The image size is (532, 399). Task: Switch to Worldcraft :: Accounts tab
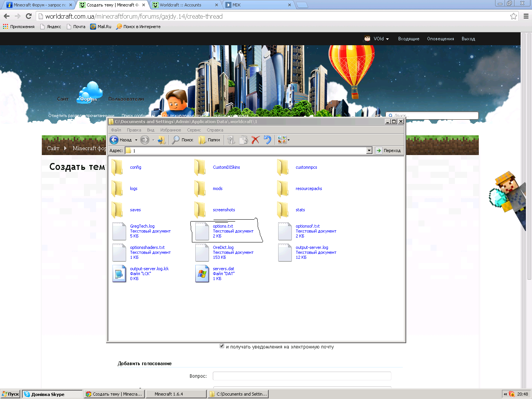tap(180, 5)
